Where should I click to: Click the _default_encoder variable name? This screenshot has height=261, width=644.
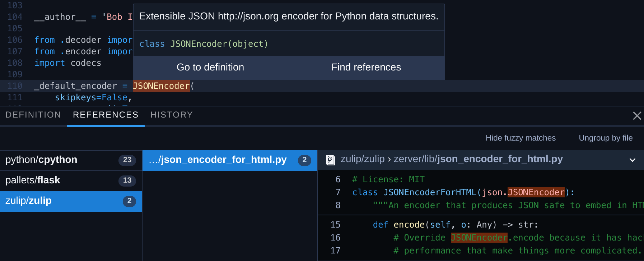click(x=75, y=86)
